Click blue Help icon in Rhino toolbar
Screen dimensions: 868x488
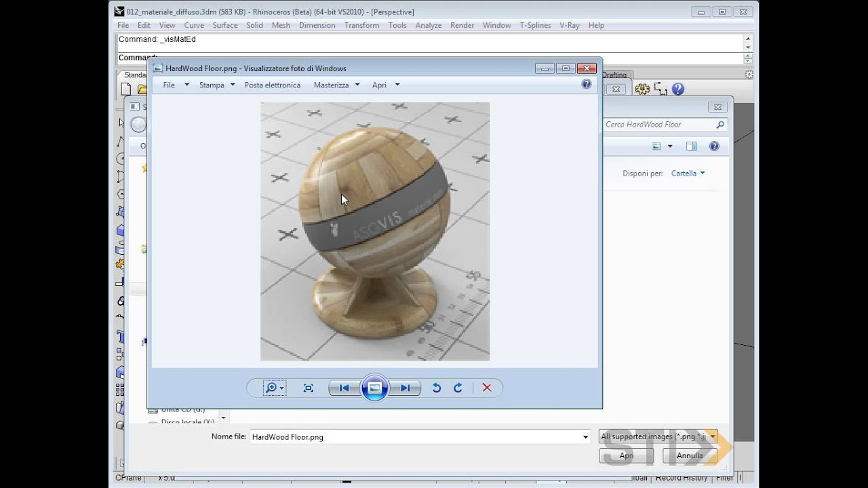click(x=678, y=89)
